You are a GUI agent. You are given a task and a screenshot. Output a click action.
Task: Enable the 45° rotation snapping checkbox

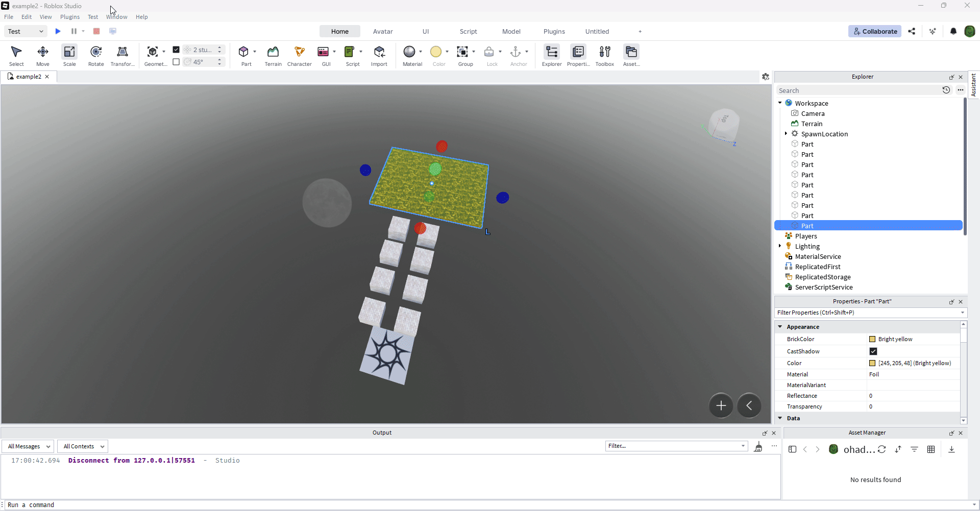point(176,62)
